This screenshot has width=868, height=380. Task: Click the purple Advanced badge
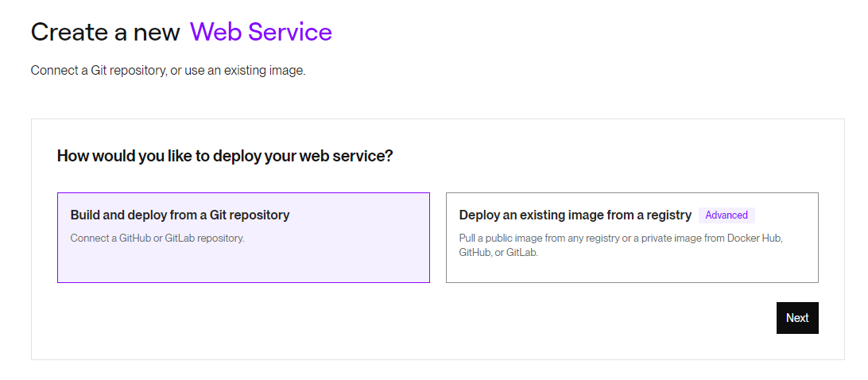point(727,215)
